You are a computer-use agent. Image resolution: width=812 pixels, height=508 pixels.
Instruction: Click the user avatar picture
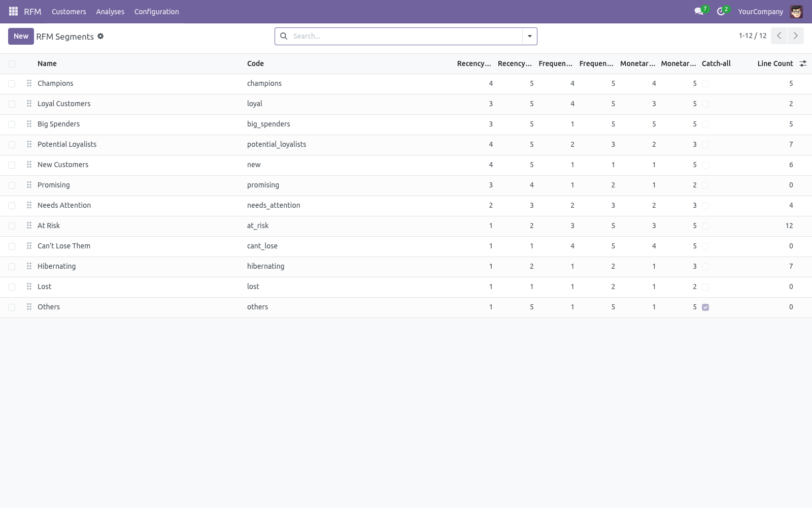(x=796, y=11)
